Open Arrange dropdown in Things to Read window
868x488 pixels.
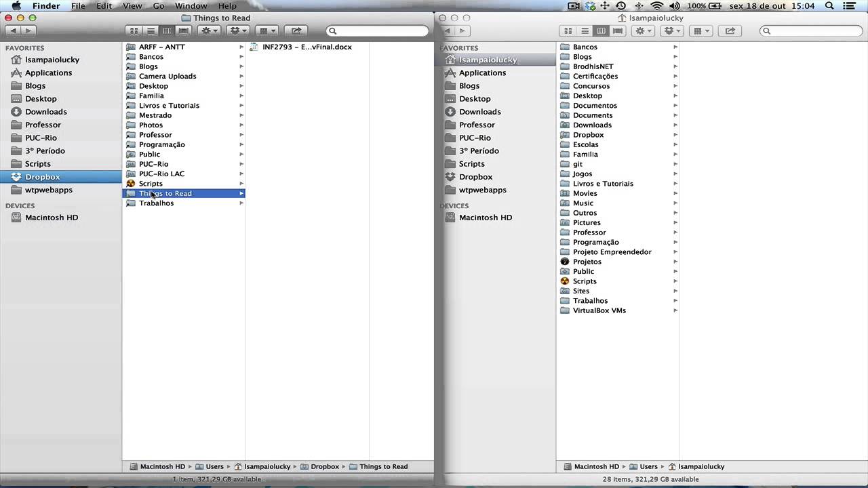pos(266,30)
